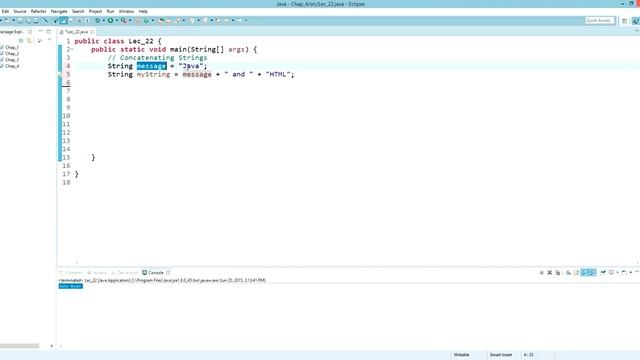This screenshot has width=640, height=360.
Task: Toggle show console on standard error
Action: (x=593, y=273)
